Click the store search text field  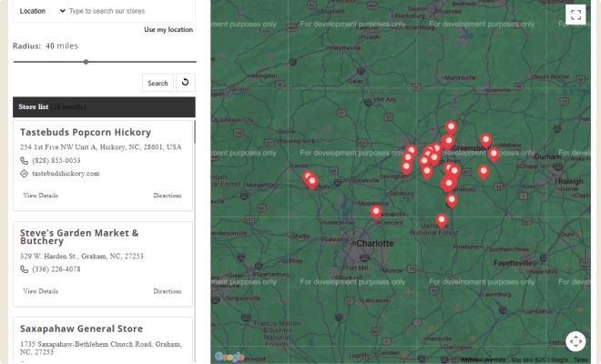coord(127,11)
